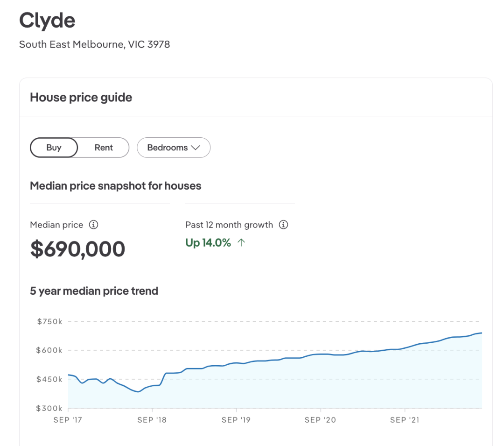
Task: Click the Past 12 month growth info icon
Action: 283,225
